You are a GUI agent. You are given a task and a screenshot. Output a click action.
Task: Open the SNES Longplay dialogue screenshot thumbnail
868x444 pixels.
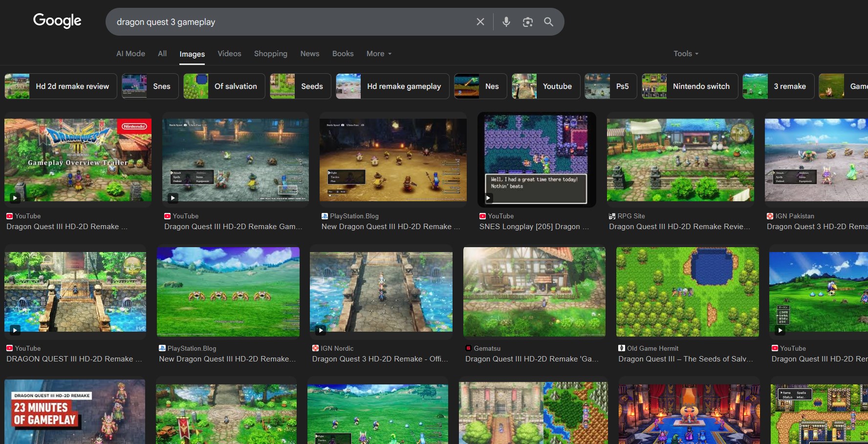click(x=536, y=160)
